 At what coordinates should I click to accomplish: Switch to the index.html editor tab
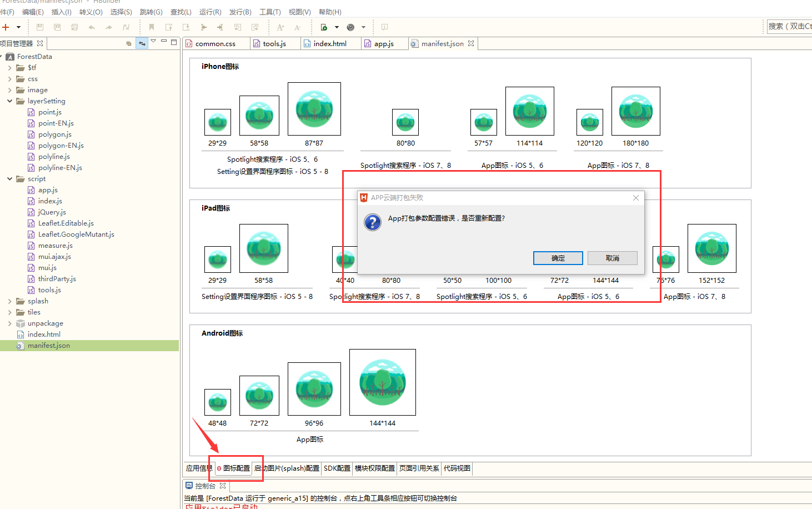330,44
